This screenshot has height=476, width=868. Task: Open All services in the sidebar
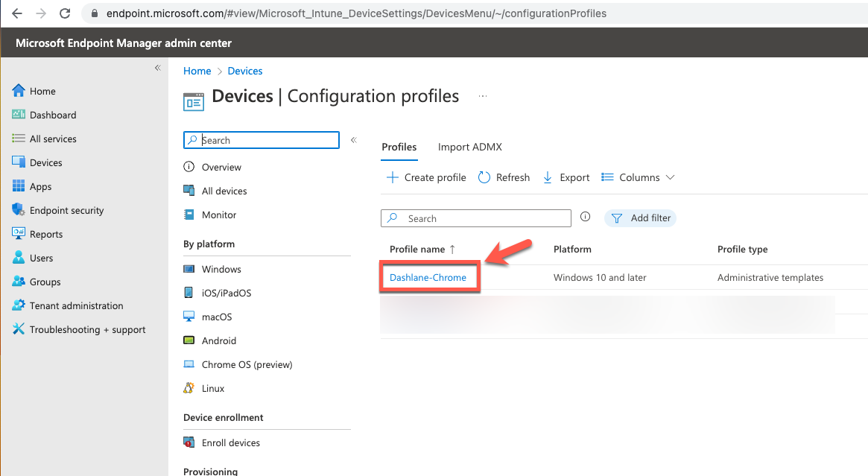click(53, 139)
